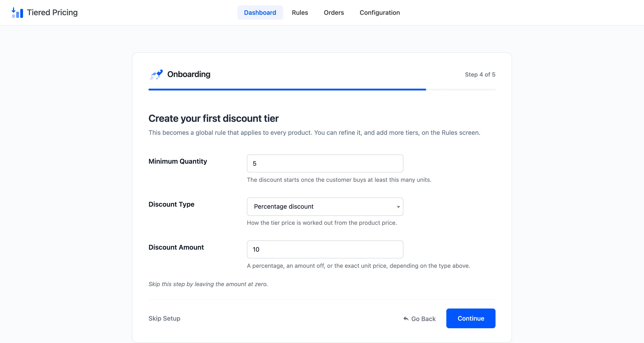Focus the Minimum Quantity input field
Image resolution: width=644 pixels, height=343 pixels.
(x=325, y=163)
